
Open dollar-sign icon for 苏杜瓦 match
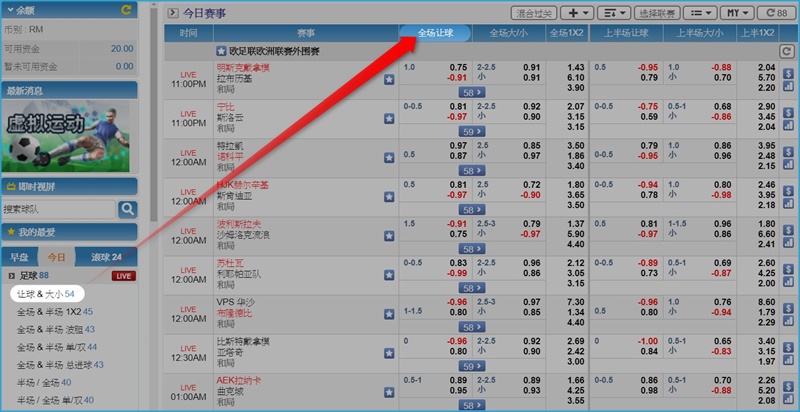coord(788,270)
